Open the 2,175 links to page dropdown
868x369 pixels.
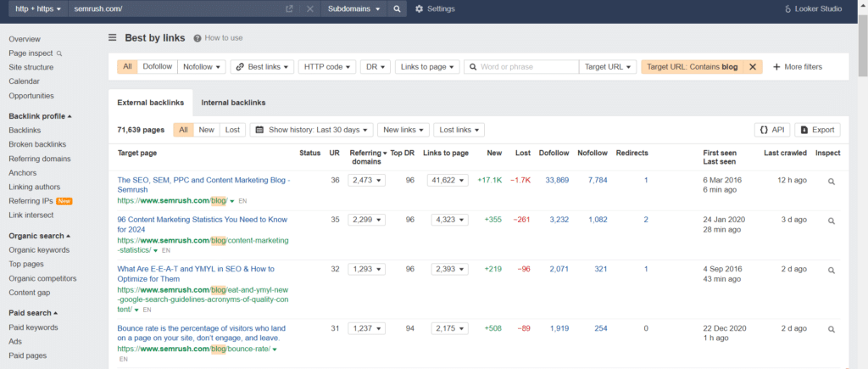(x=450, y=328)
